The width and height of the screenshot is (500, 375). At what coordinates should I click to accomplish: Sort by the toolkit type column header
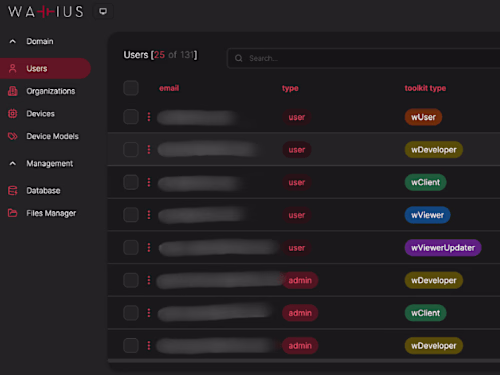click(x=425, y=88)
